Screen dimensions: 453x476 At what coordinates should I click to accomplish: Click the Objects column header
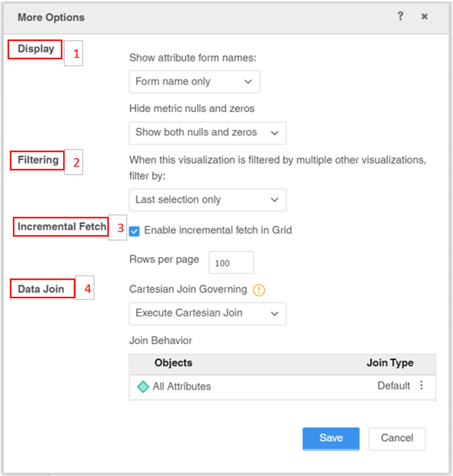(173, 363)
